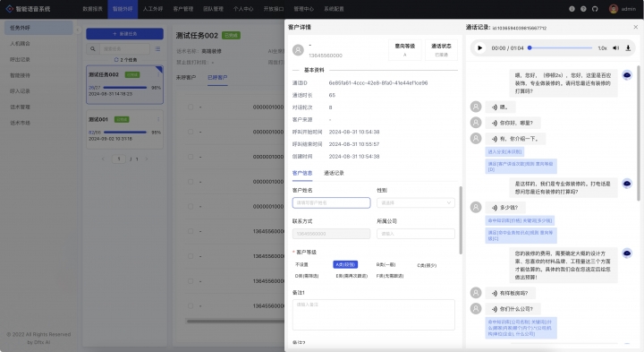Screen dimensions: 644x352
Task: Seek along the call recording progress bar
Action: pos(561,48)
